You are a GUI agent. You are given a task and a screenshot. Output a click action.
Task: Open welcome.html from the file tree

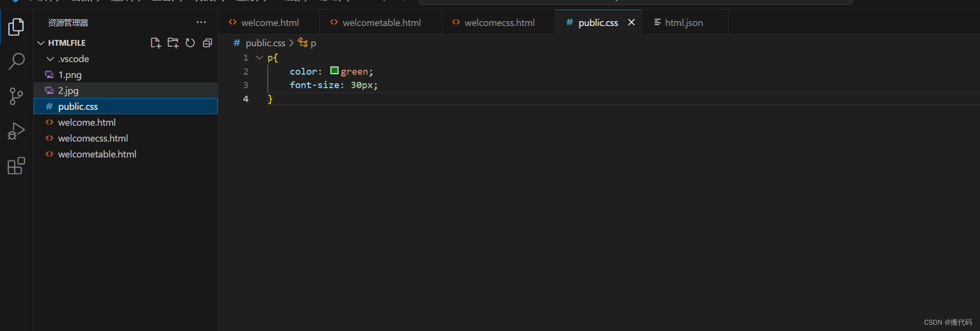(126, 122)
